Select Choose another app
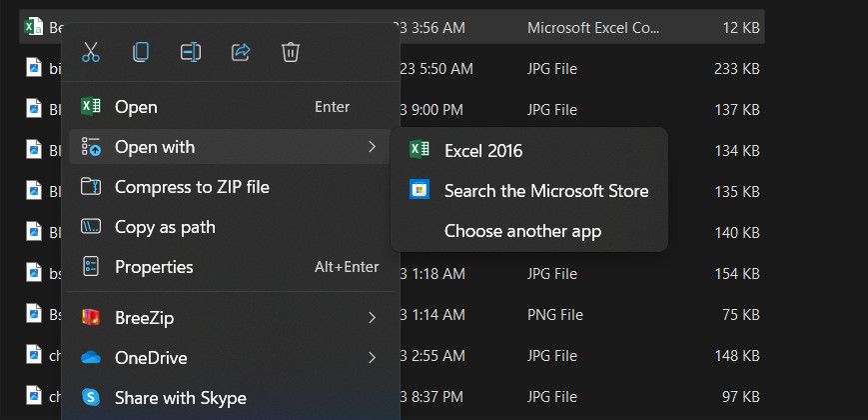Image resolution: width=868 pixels, height=420 pixels. pyautogui.click(x=529, y=231)
